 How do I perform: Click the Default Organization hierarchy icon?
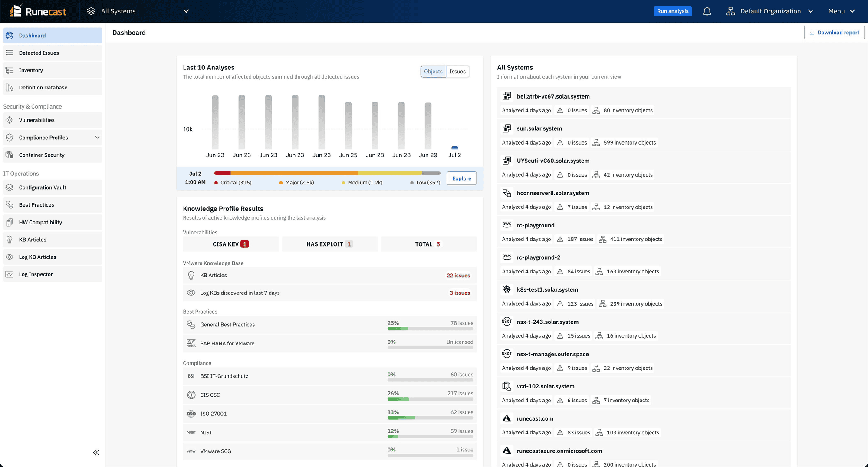[x=730, y=11]
